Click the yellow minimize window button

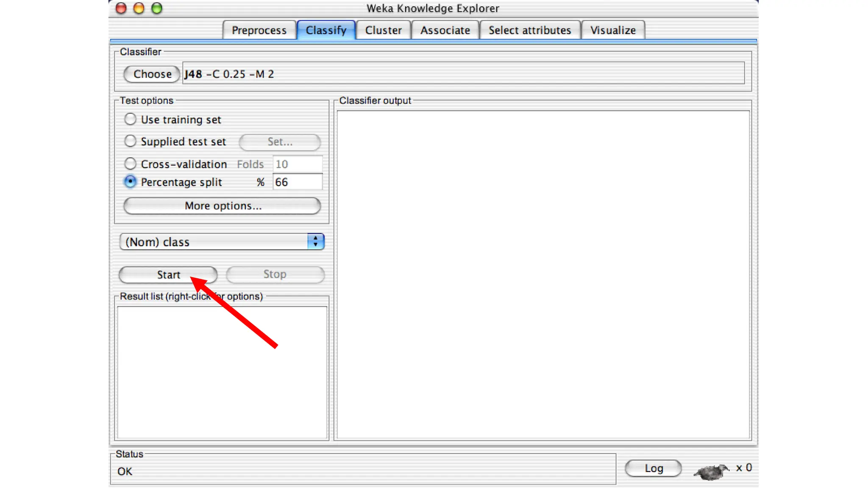coord(139,8)
